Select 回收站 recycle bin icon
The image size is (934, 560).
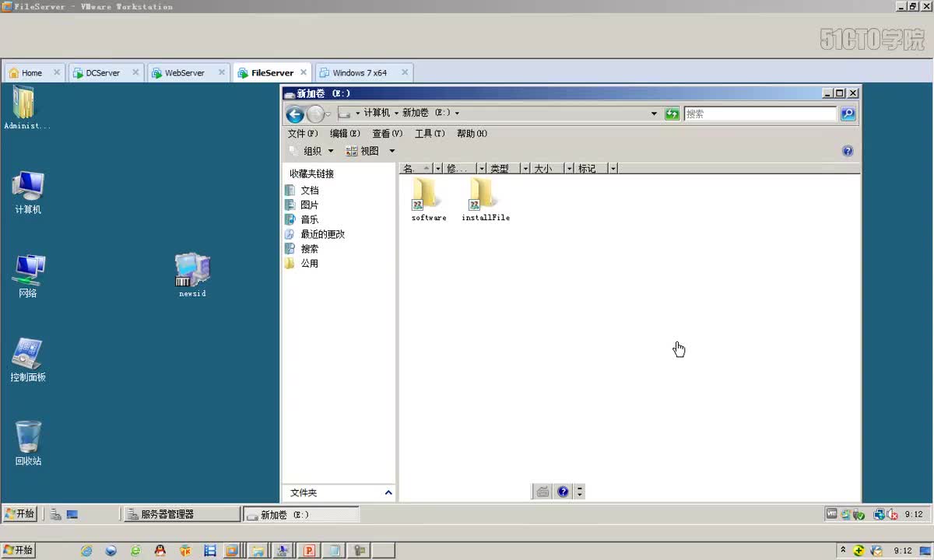click(x=28, y=443)
